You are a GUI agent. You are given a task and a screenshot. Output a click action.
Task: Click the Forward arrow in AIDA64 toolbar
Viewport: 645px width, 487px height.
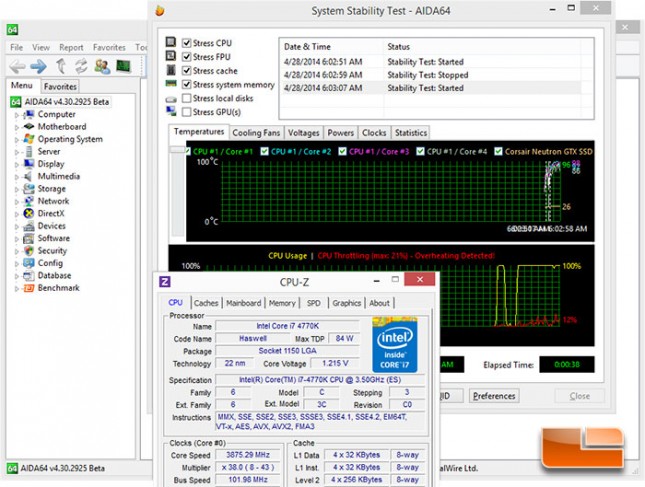click(39, 66)
